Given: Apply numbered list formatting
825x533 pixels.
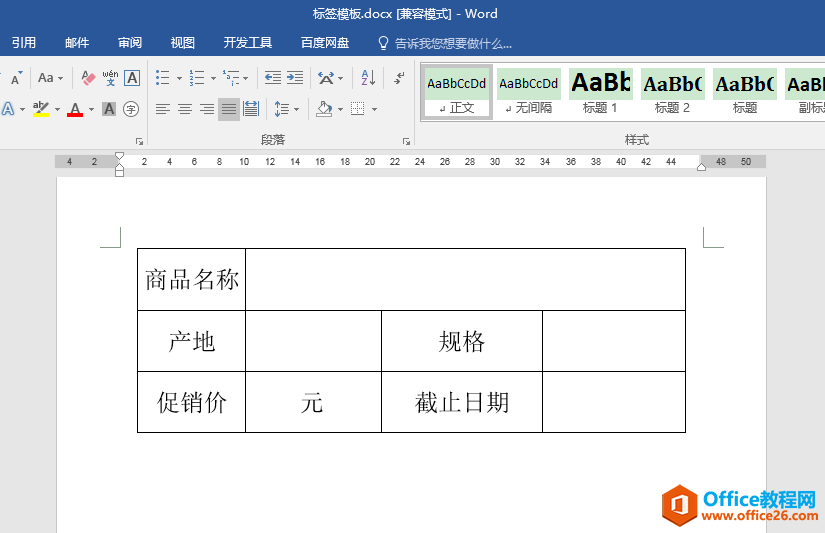Looking at the screenshot, I should click(x=197, y=78).
